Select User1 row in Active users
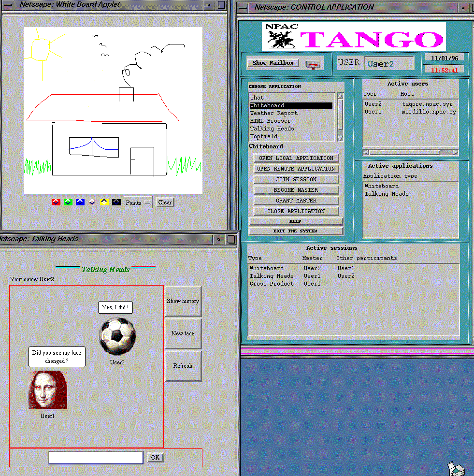The image size is (474, 476). (x=410, y=112)
